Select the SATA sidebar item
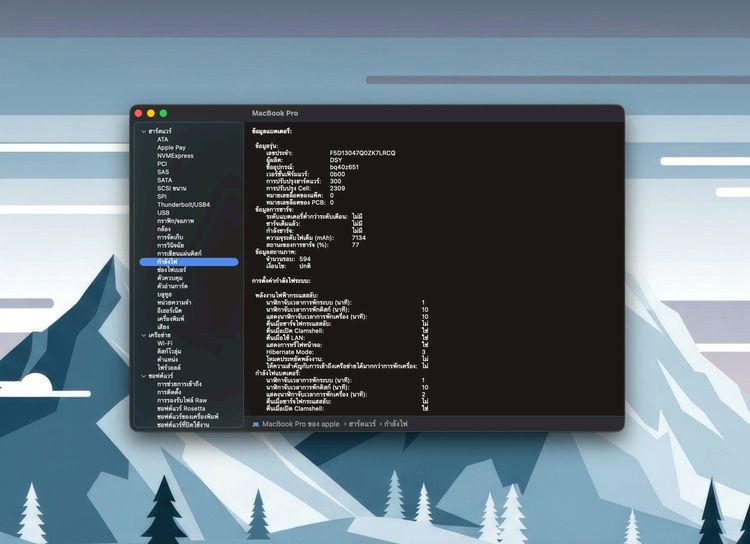The height and width of the screenshot is (544, 750). [164, 180]
